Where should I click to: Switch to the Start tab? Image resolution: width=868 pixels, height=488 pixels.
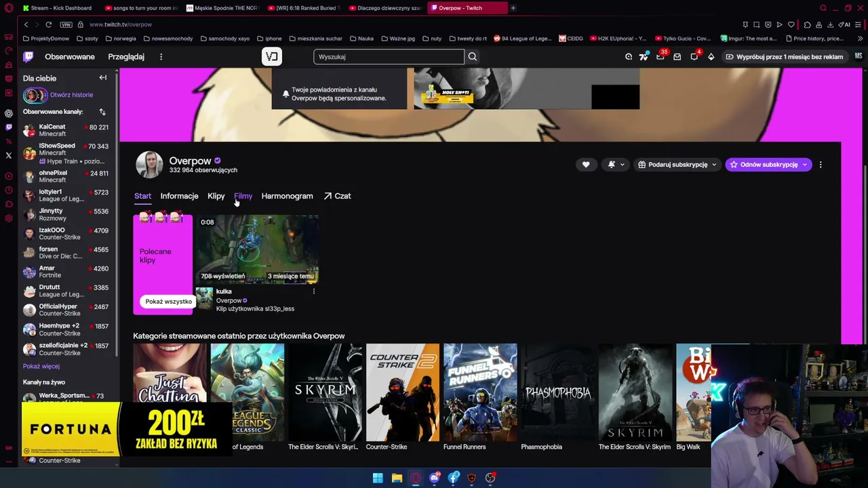coord(142,196)
